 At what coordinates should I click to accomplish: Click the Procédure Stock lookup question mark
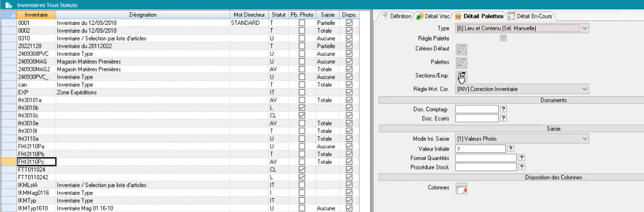click(521, 167)
